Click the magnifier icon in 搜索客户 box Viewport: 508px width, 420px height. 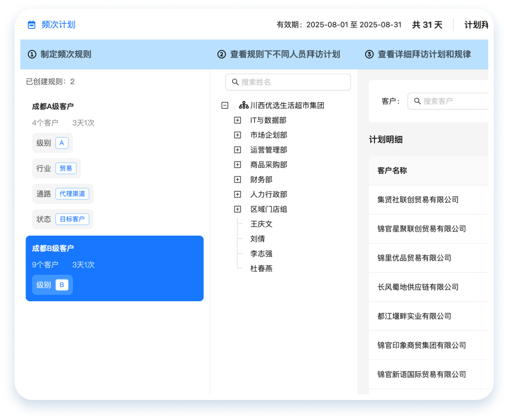point(418,101)
